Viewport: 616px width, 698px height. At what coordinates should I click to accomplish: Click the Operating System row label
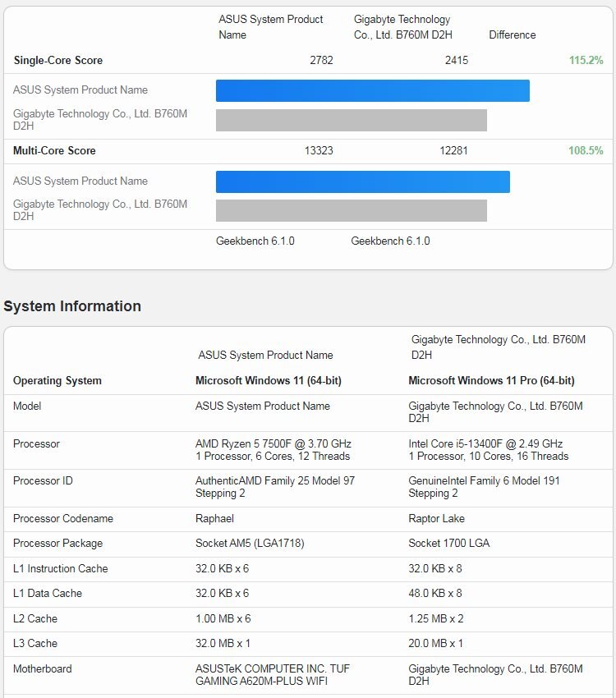point(57,380)
